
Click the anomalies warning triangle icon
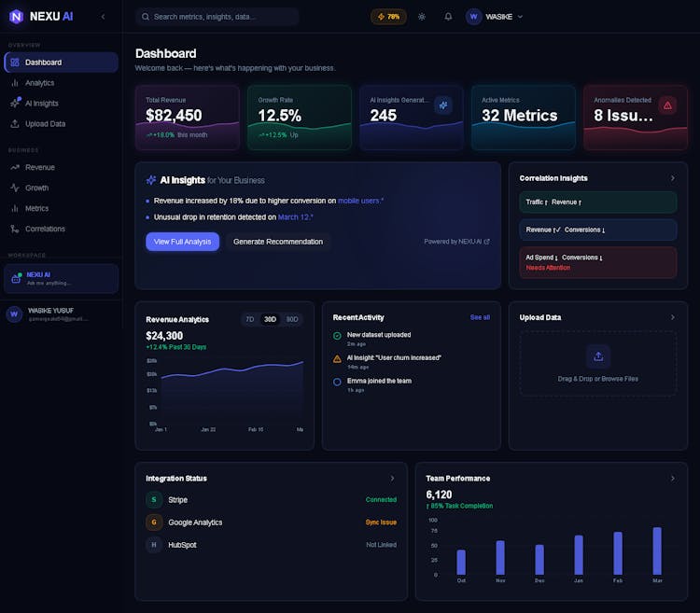coord(667,105)
